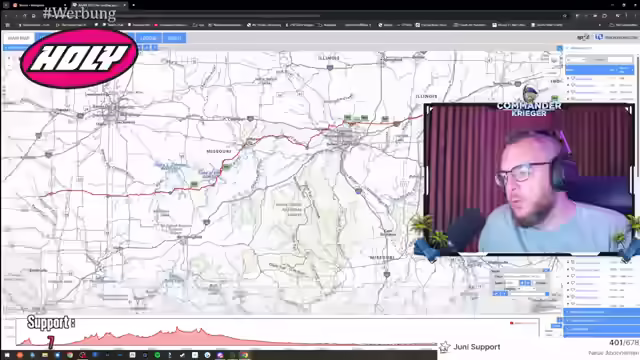Open the map layers selector
640x360 pixels.
coord(554,60)
